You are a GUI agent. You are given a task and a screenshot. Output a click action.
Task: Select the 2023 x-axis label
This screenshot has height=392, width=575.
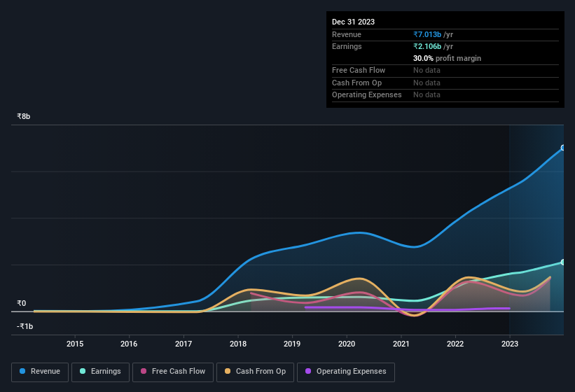pyautogui.click(x=510, y=344)
